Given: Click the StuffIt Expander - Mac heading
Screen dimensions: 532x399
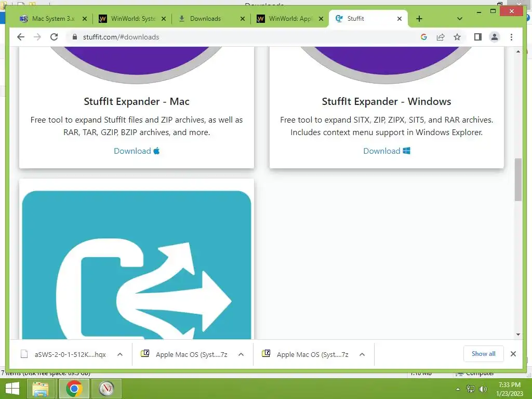Looking at the screenshot, I should point(137,101).
